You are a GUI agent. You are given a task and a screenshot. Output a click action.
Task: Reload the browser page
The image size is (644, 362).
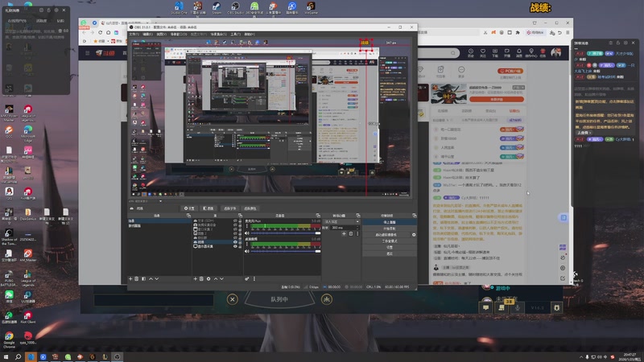100,32
